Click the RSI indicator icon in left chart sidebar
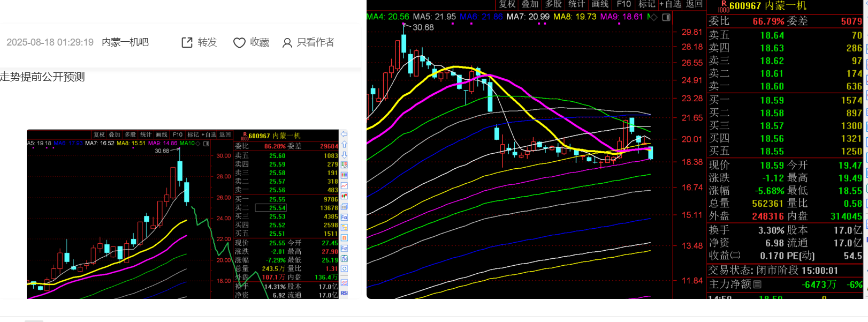Screen dimensions: 868x322 (x=344, y=293)
